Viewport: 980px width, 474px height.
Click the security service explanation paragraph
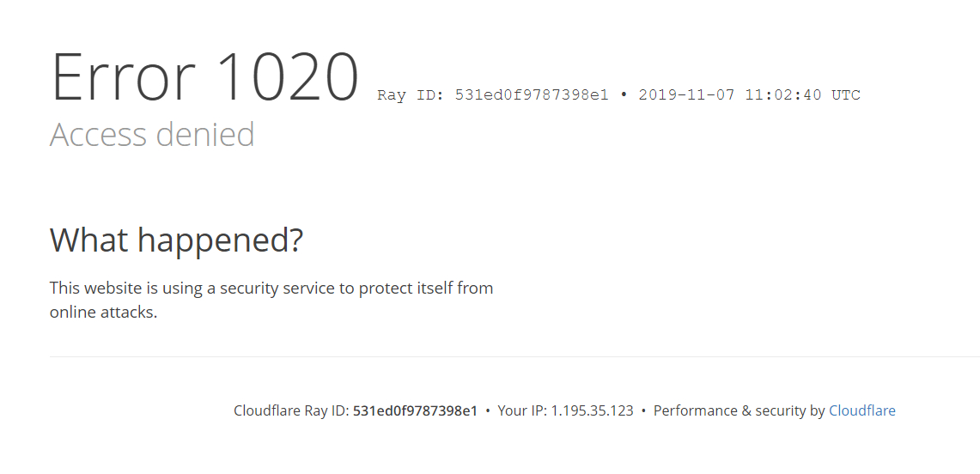(271, 300)
